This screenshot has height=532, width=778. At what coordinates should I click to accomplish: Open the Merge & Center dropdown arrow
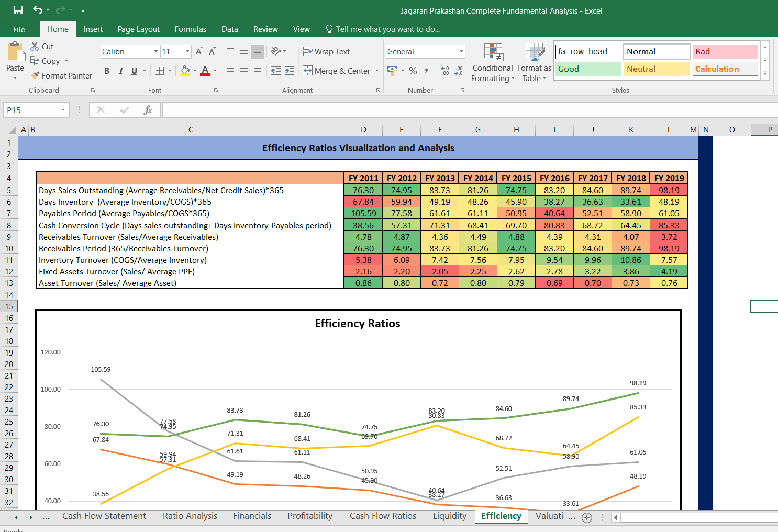click(377, 71)
